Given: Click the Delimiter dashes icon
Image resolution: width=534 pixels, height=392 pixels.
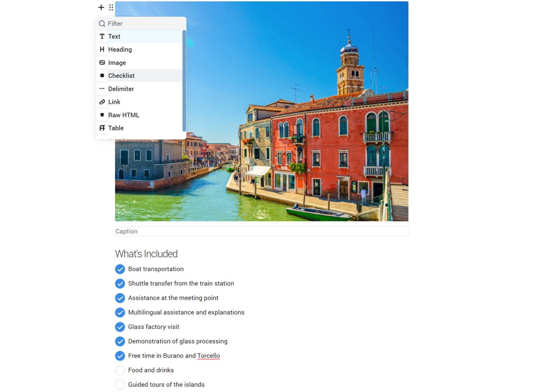Looking at the screenshot, I should click(102, 89).
